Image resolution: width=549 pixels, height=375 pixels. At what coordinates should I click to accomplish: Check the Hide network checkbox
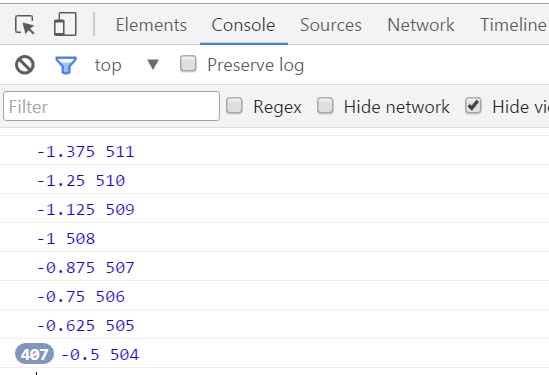click(x=325, y=106)
